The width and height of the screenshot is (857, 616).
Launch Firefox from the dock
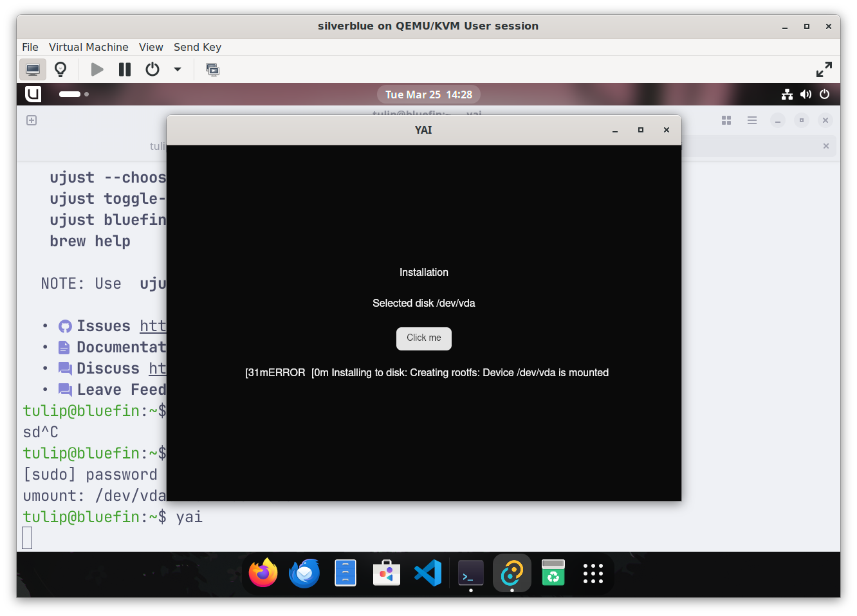pos(263,573)
